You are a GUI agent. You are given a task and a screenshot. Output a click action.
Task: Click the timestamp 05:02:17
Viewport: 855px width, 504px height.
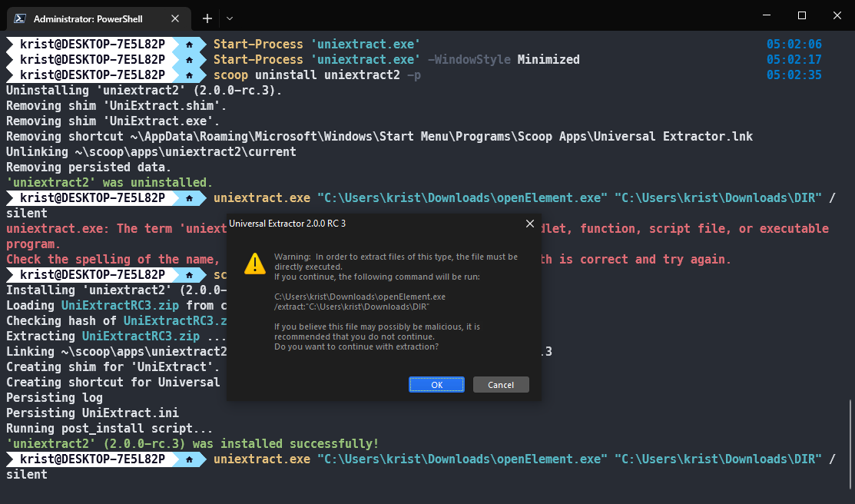pos(794,59)
